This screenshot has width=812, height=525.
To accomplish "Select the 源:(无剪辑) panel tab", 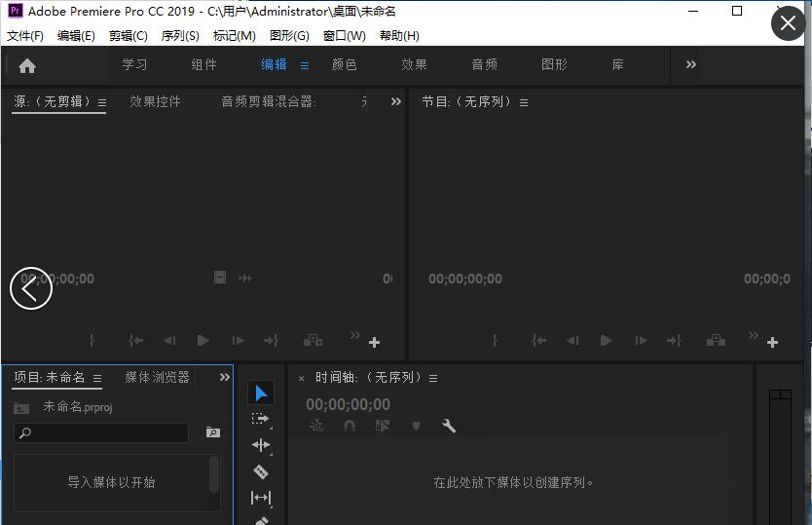I will (52, 101).
